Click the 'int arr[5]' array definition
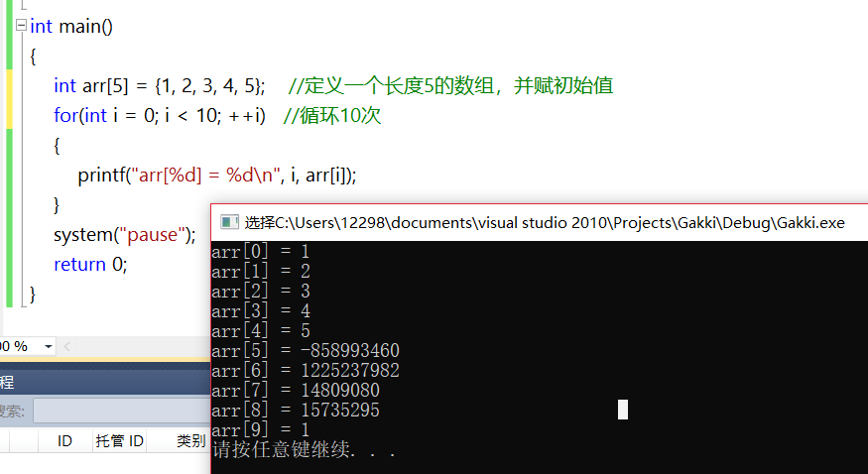Image resolution: width=868 pixels, height=474 pixels. point(160,85)
